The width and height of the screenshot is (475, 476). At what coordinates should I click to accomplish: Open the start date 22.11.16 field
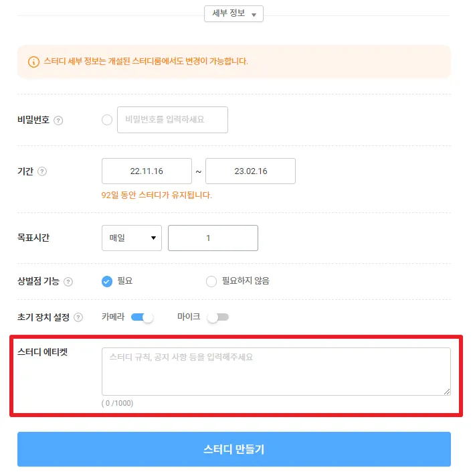(147, 171)
